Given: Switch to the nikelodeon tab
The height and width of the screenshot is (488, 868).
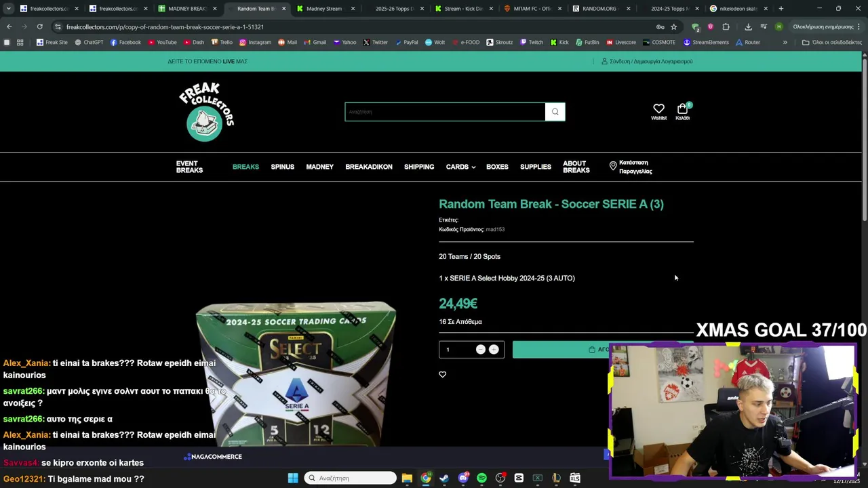Looking at the screenshot, I should tap(739, 9).
